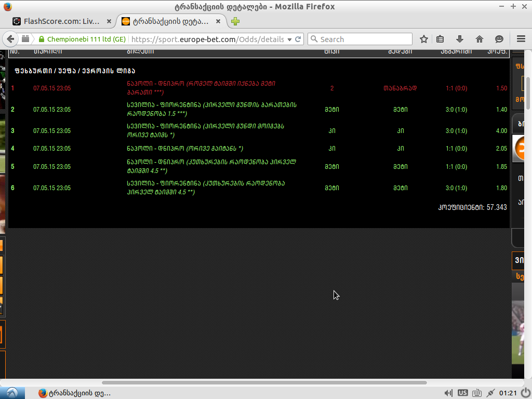
Task: Click the network connection tray icon
Action: click(490, 393)
